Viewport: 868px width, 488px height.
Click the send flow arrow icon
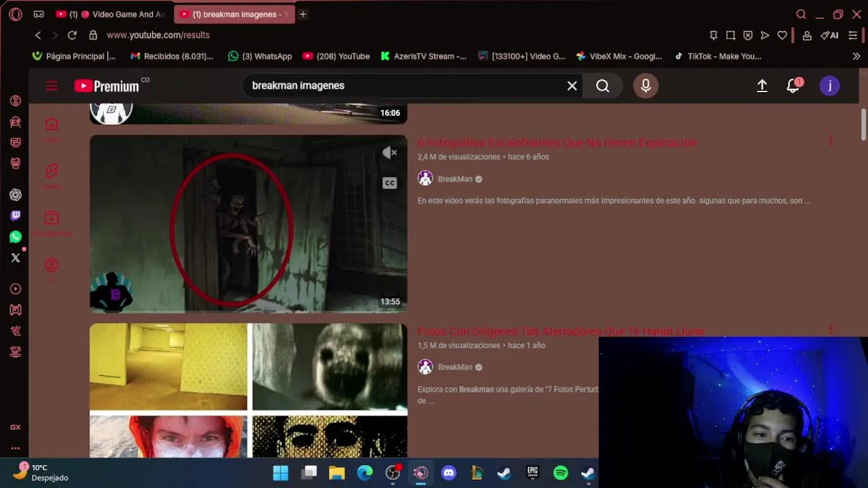pyautogui.click(x=765, y=35)
